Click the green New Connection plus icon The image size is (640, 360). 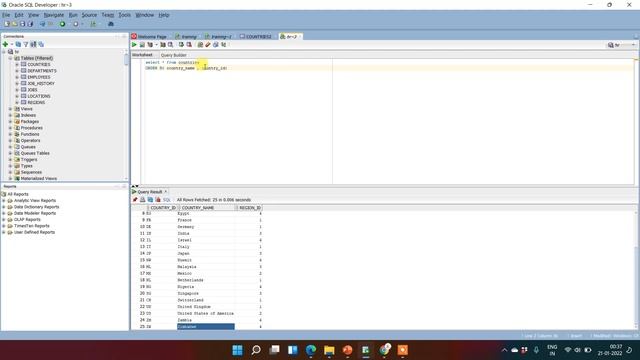pos(5,44)
